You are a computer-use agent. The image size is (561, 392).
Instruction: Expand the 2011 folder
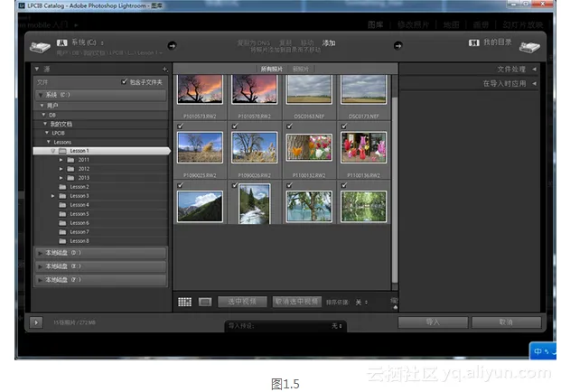[61, 160]
